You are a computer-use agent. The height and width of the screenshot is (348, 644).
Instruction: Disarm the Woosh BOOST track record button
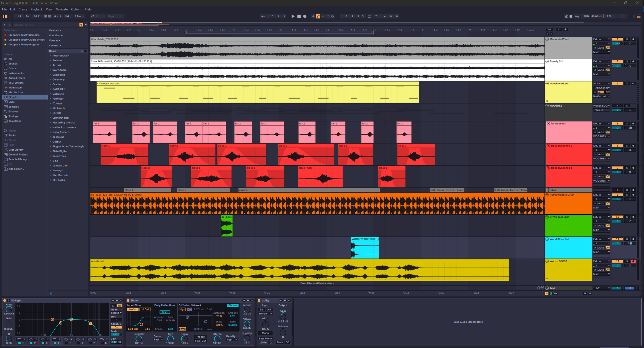[633, 261]
